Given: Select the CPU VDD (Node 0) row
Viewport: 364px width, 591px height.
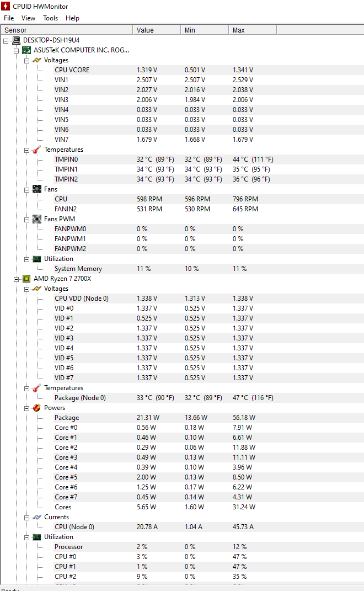Looking at the screenshot, I should coord(208,299).
